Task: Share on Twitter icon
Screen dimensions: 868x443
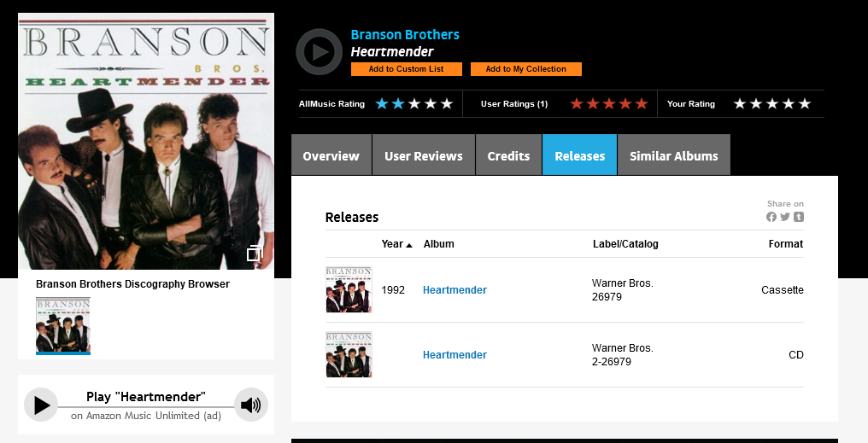Action: click(x=785, y=217)
